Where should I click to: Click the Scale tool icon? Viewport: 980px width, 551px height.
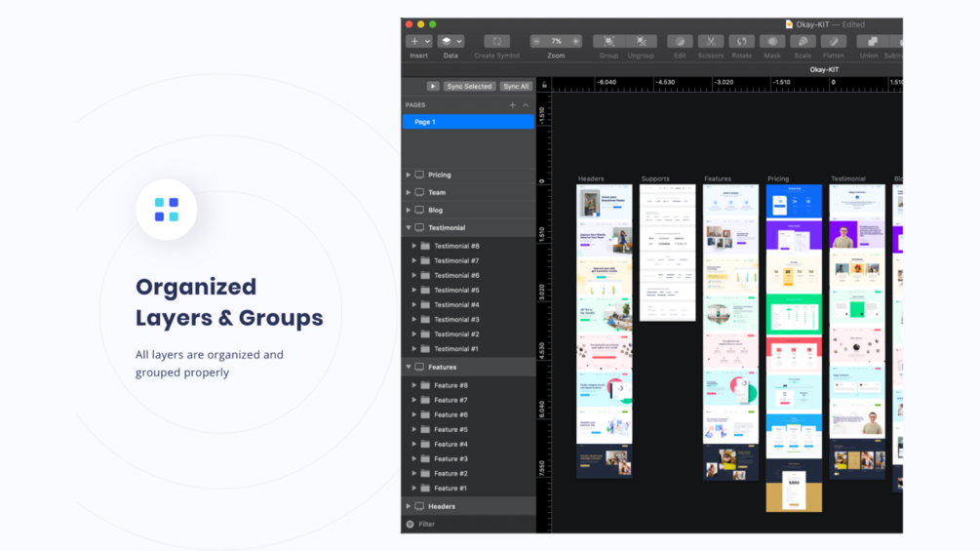(804, 41)
